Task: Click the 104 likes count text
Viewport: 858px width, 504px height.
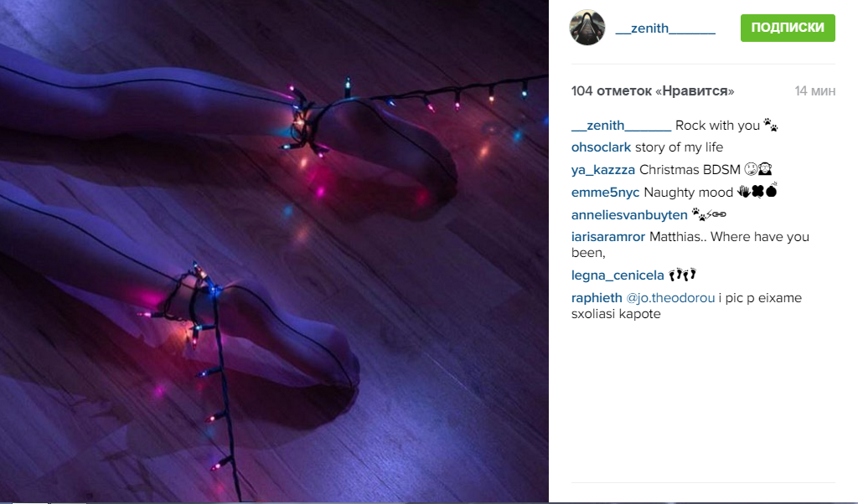Action: (x=652, y=90)
